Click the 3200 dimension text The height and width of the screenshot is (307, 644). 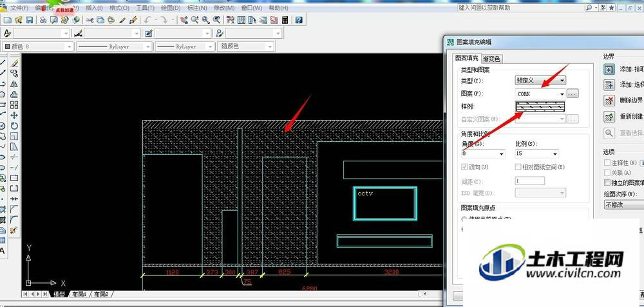click(x=391, y=272)
